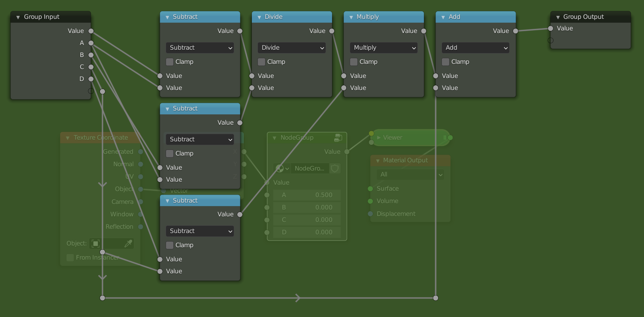Click the Value output socket of the Divide node

pyautogui.click(x=332, y=31)
